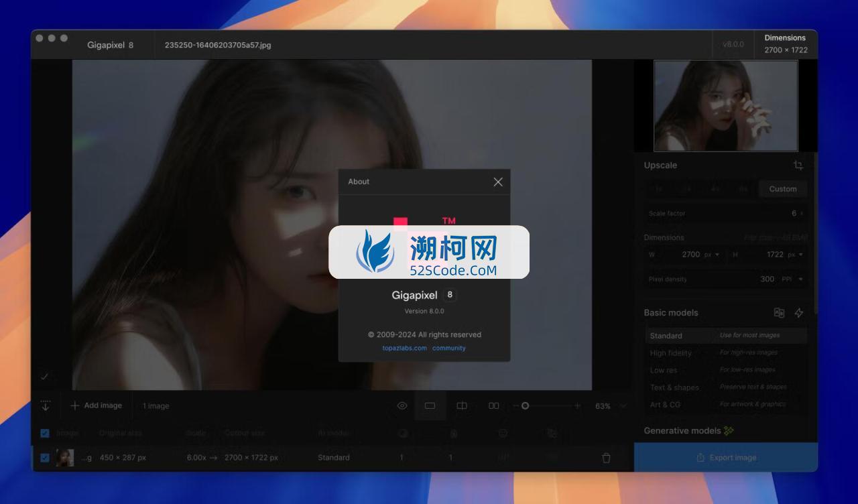
Task: Click the right panel scrollbar
Action: click(815, 235)
